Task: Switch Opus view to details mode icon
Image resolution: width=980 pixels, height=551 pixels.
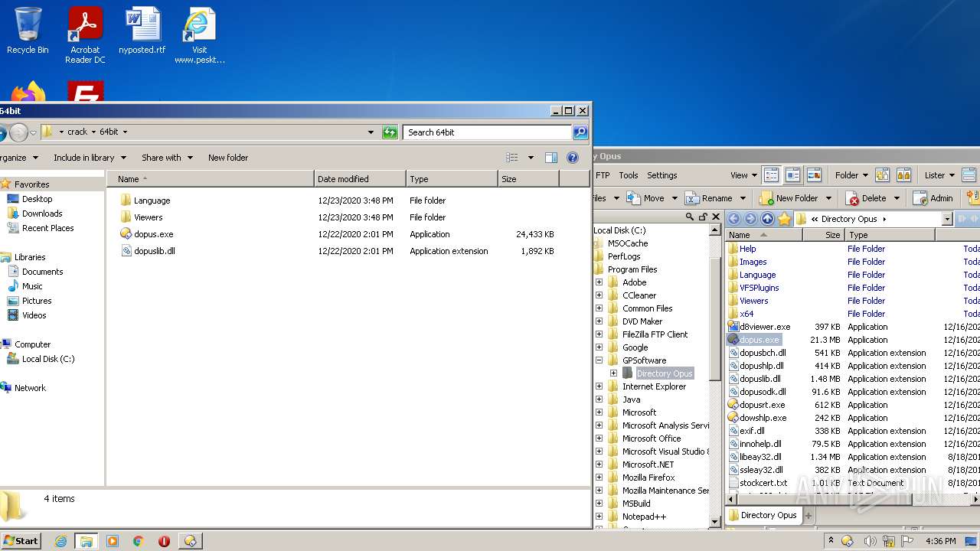Action: pyautogui.click(x=771, y=175)
